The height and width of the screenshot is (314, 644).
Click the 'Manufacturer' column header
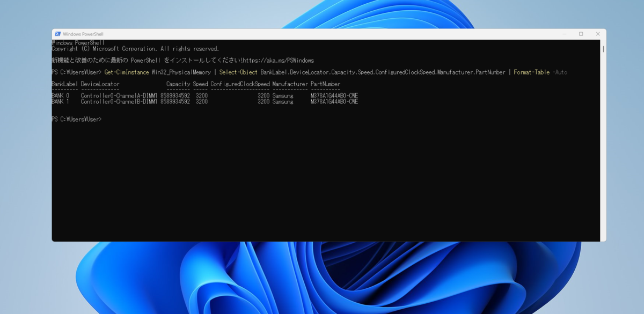[290, 84]
